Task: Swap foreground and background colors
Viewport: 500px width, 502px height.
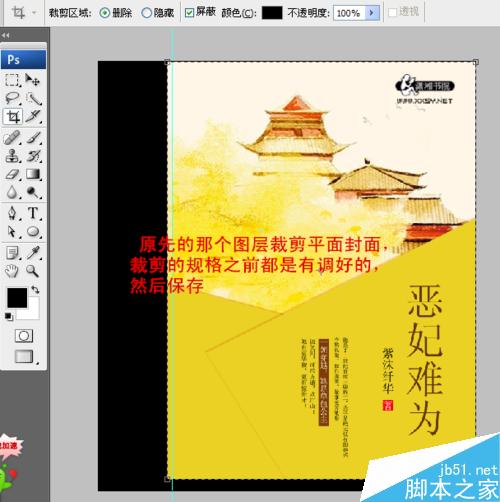Action: point(35,290)
